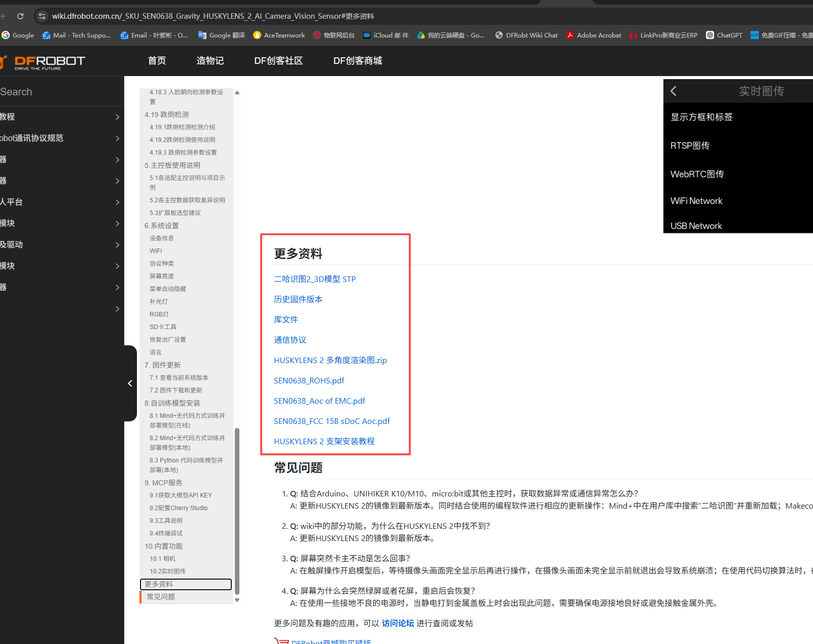The height and width of the screenshot is (644, 813).
Task: Click USB Network in the 实时图传 panel
Action: coord(696,226)
